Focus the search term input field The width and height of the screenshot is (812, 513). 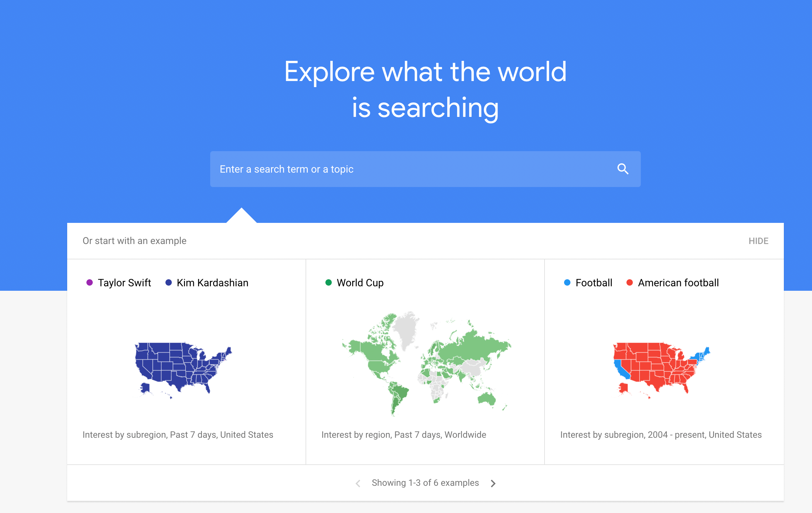coord(425,169)
